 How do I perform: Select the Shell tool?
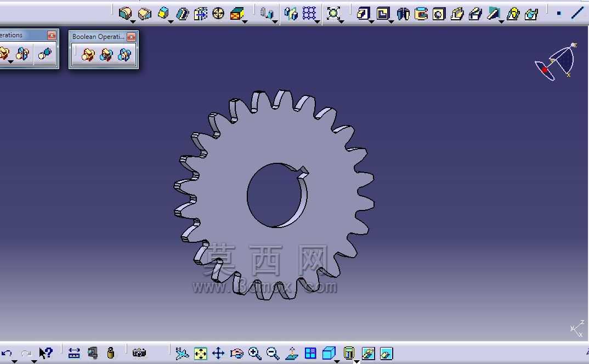coord(183,14)
